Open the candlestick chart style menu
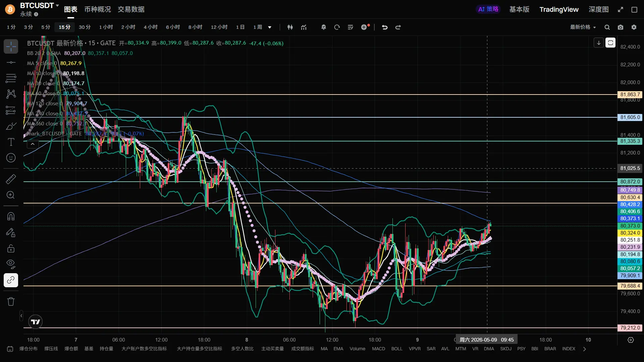Viewport: 644px width, 362px height. click(290, 27)
